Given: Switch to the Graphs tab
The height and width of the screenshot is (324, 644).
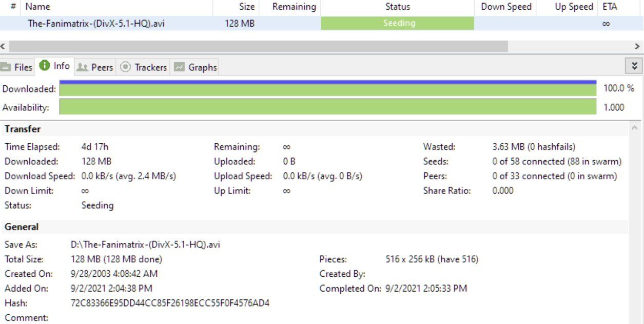Looking at the screenshot, I should pyautogui.click(x=196, y=67).
